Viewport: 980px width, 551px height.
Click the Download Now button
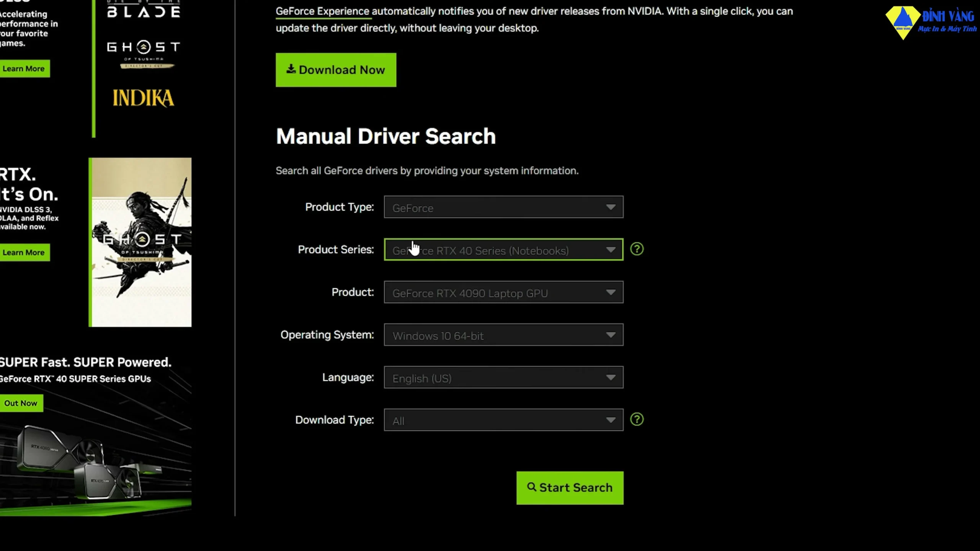tap(336, 70)
